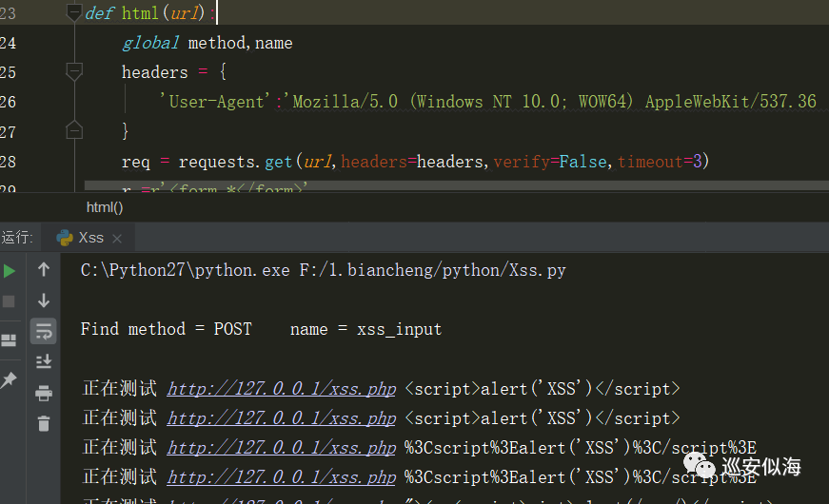Place cursor on requests.get call
Screen dimensions: 829x504
(x=235, y=162)
